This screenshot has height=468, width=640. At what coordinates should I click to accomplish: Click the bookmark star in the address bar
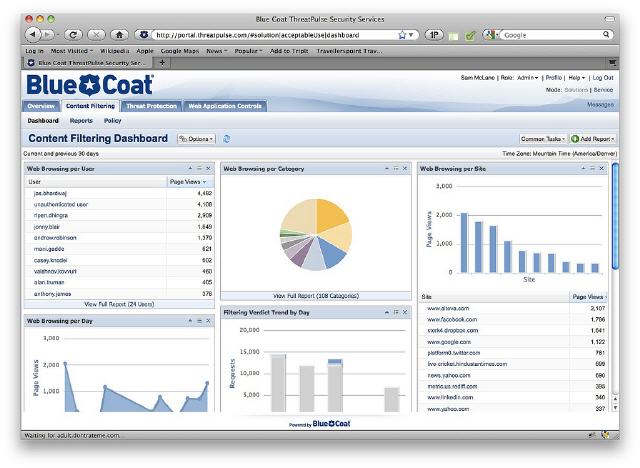tap(402, 34)
